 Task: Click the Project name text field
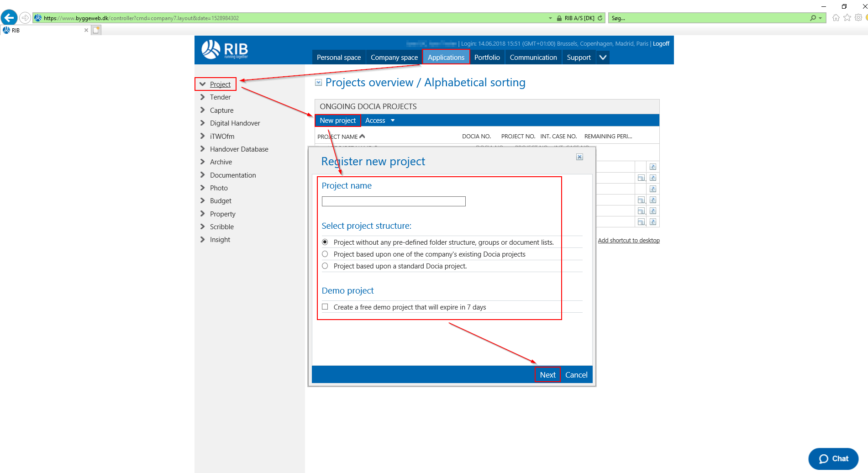pos(394,201)
